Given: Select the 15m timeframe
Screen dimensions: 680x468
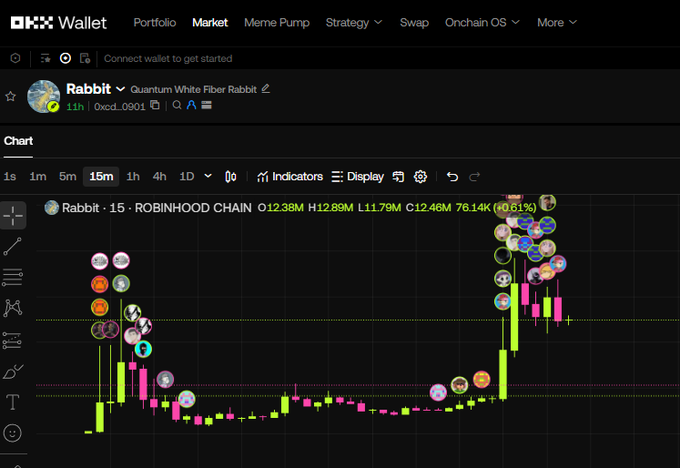Looking at the screenshot, I should [101, 177].
